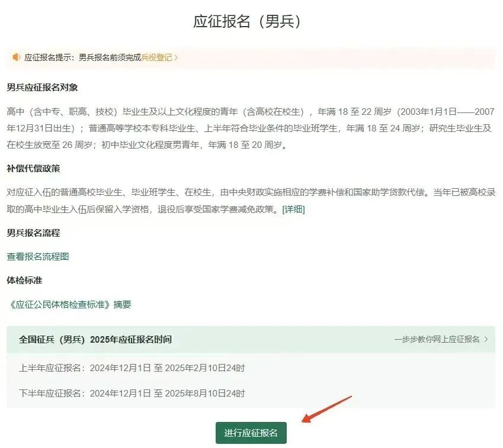View the 查看报名流程图 flowchart link

(x=38, y=257)
